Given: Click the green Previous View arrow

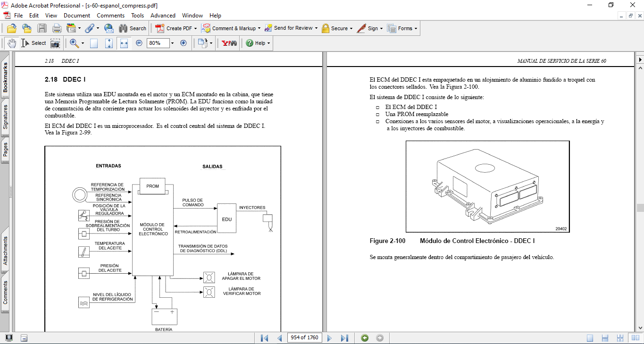Looking at the screenshot, I should [x=364, y=338].
